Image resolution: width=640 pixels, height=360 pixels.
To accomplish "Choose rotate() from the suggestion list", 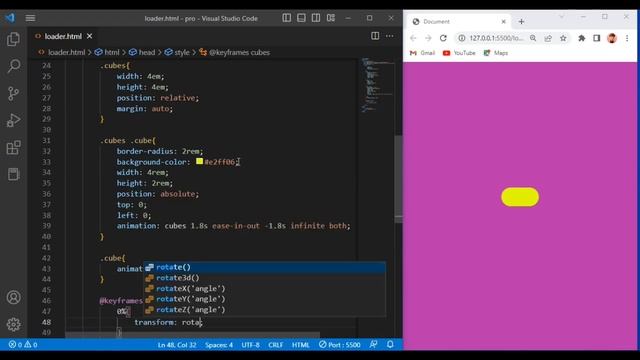I will 264,267.
